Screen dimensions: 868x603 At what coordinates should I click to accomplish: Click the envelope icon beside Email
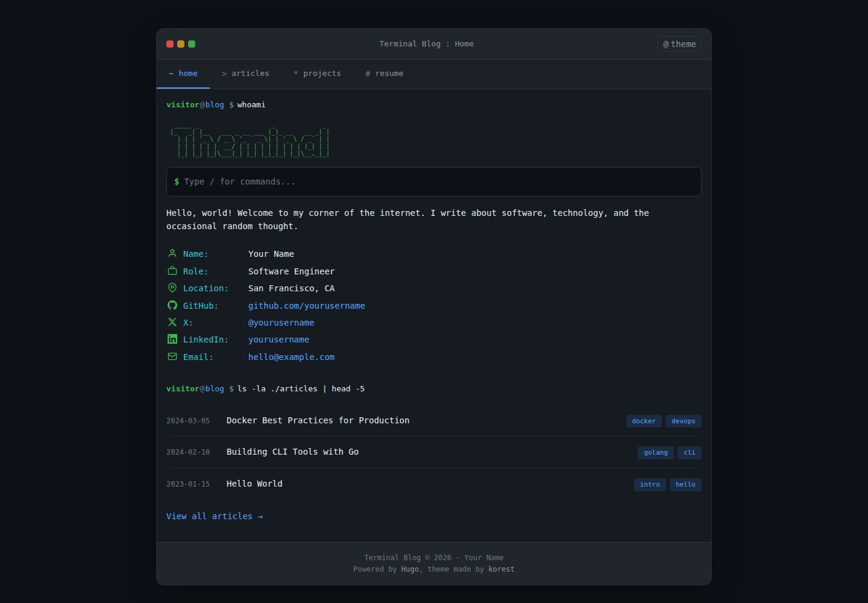[172, 356]
